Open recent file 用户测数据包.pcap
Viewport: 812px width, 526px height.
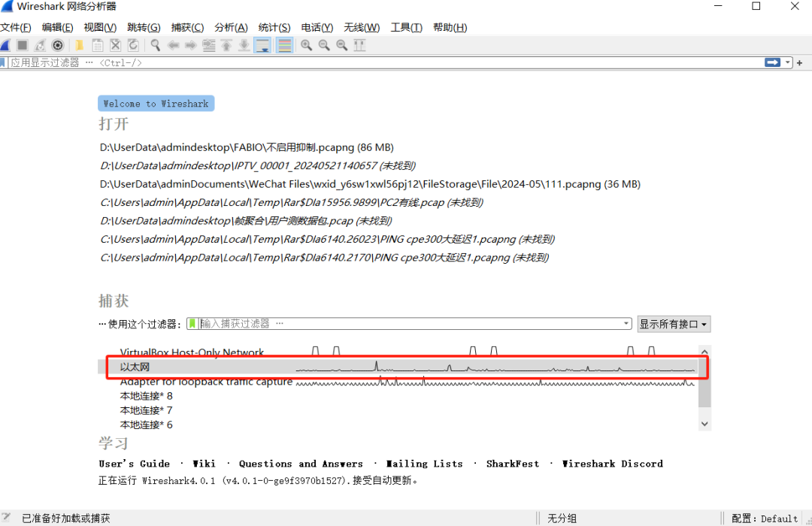click(x=246, y=221)
